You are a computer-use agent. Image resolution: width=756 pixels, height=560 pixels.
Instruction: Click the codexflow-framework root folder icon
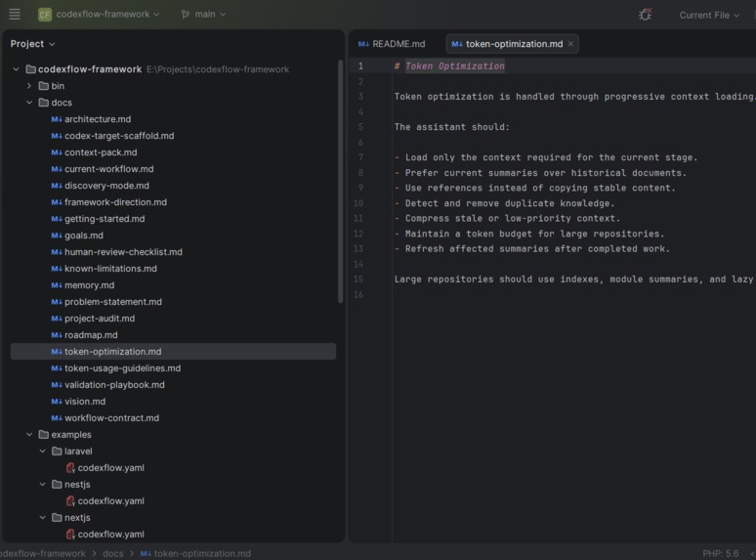30,69
